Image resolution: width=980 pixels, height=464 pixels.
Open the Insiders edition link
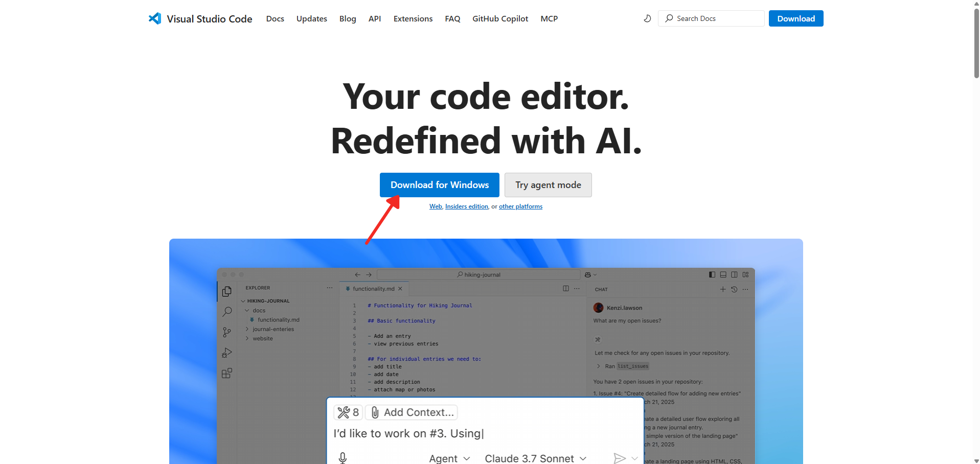[x=466, y=206]
